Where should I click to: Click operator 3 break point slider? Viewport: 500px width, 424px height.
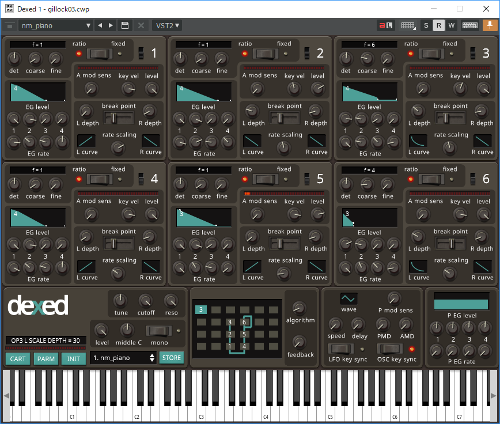coord(451,118)
